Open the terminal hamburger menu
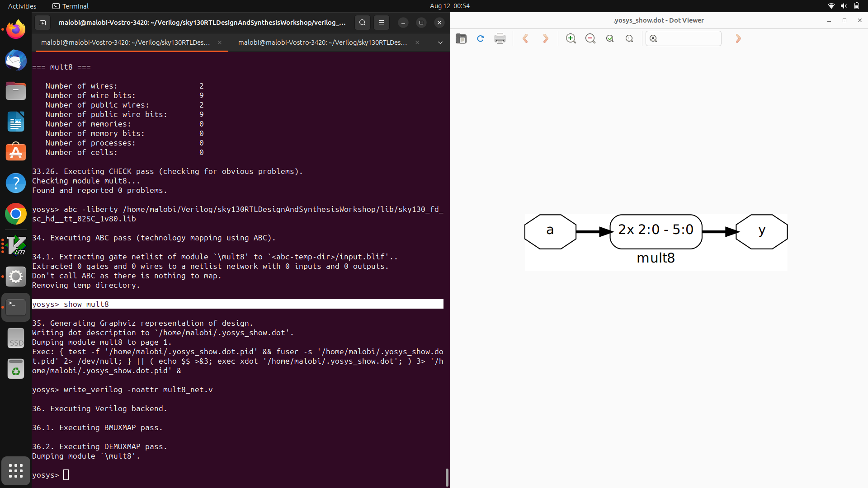The height and width of the screenshot is (488, 868). click(x=382, y=22)
